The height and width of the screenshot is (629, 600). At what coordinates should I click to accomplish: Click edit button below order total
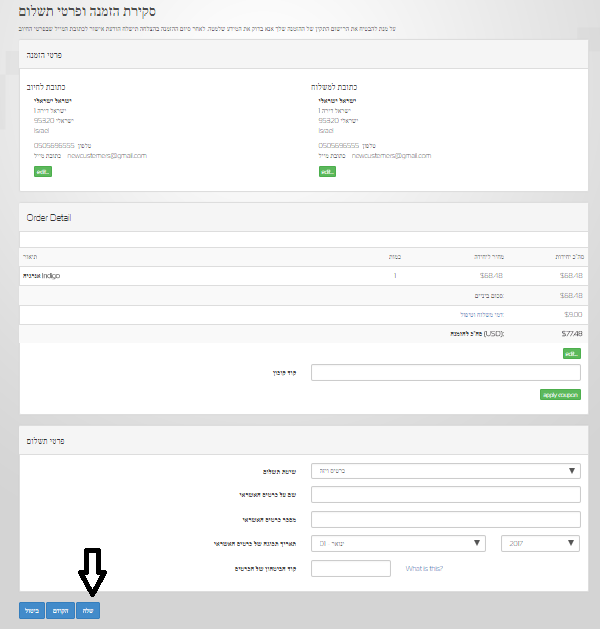point(571,353)
